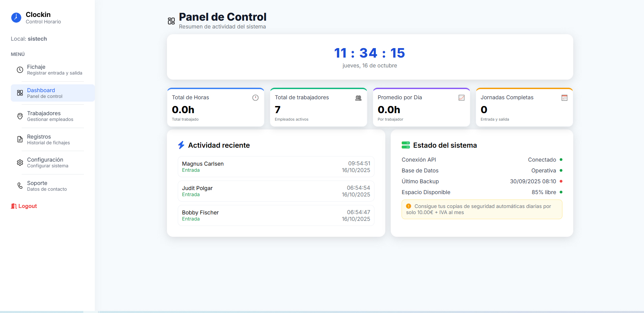This screenshot has width=644, height=313.
Task: Click the lightning bolt icon beside Actividad reciente
Action: (x=181, y=145)
